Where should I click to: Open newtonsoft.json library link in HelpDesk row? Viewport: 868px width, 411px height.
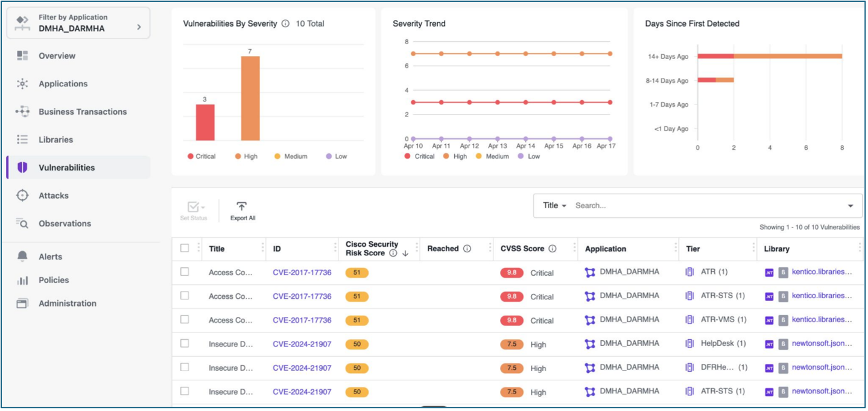822,343
